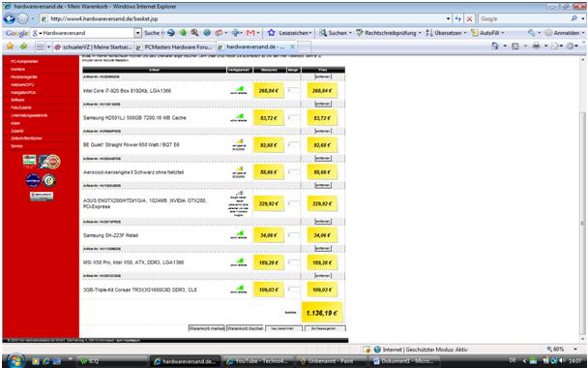588x368 pixels.
Task: Open the quick tabs list arrow
Action: [x=48, y=46]
